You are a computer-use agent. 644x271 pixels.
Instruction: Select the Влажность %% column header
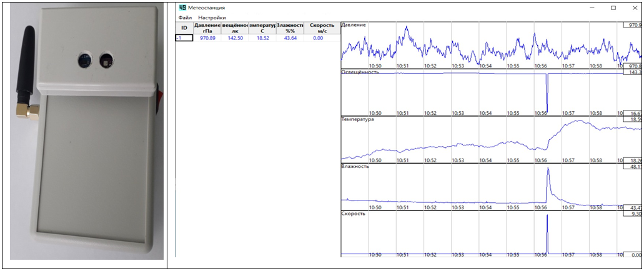click(290, 27)
